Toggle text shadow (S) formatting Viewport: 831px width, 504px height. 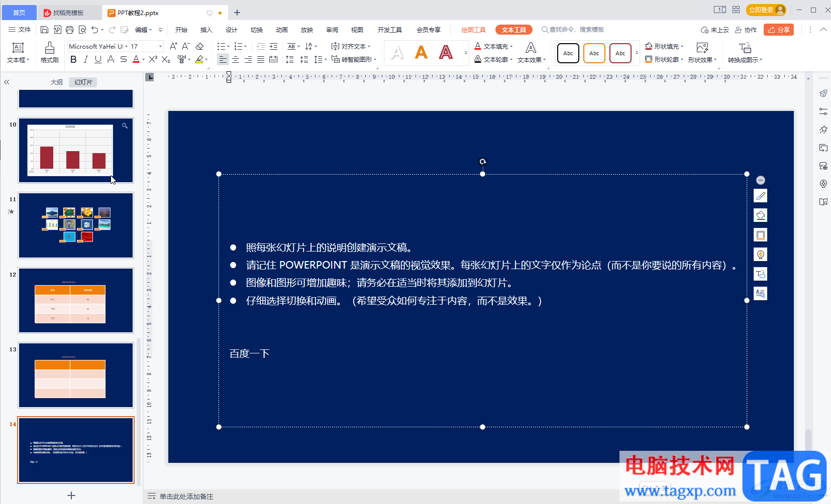[123, 59]
